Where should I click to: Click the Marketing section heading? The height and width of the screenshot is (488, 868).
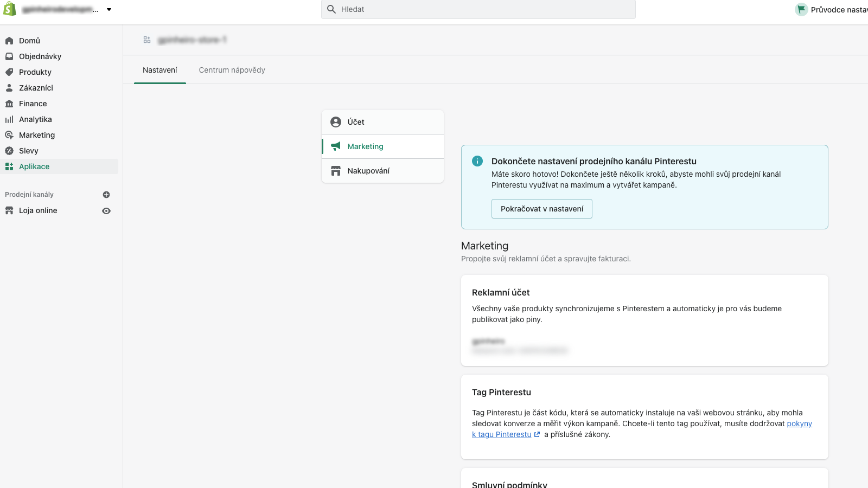coord(485,246)
